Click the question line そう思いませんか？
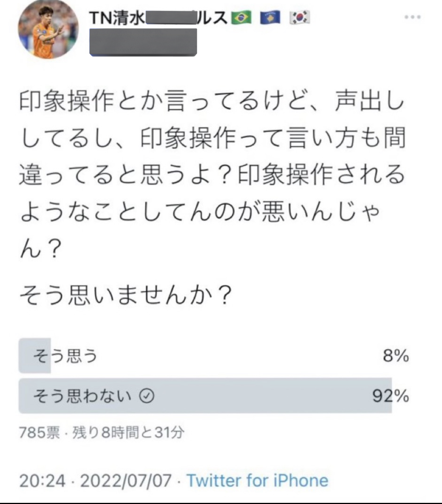 [125, 294]
